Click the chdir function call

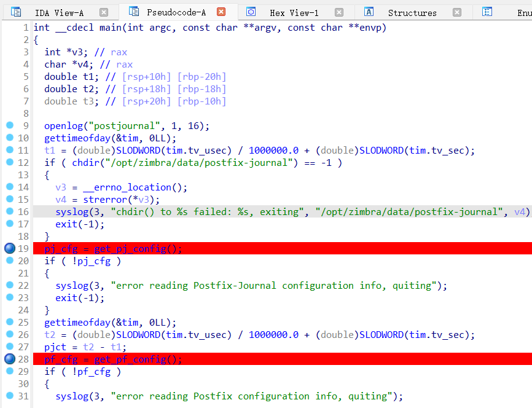point(85,163)
